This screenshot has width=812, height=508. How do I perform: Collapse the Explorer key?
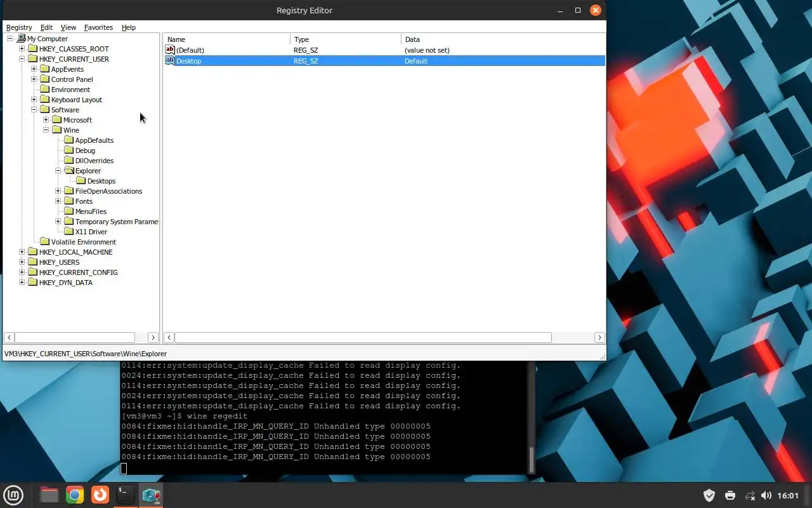point(58,171)
